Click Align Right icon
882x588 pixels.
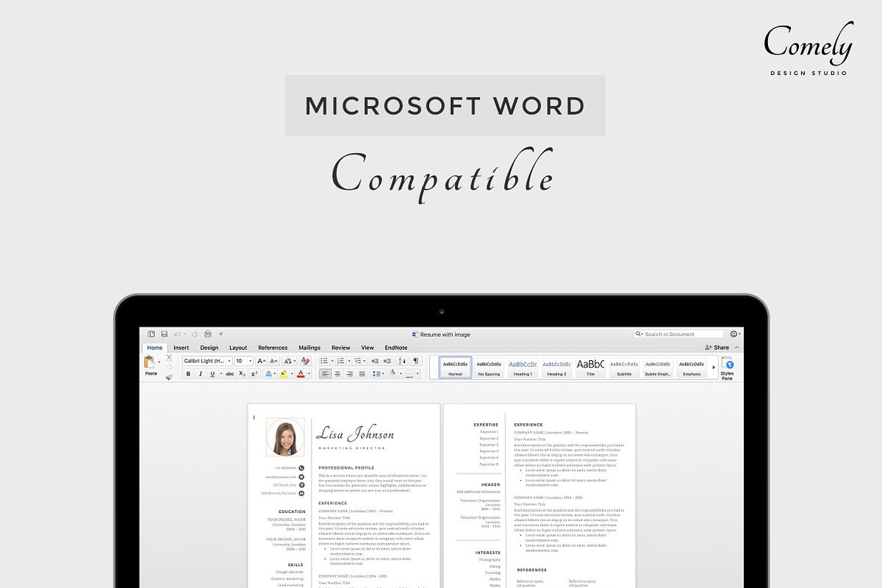click(x=349, y=373)
